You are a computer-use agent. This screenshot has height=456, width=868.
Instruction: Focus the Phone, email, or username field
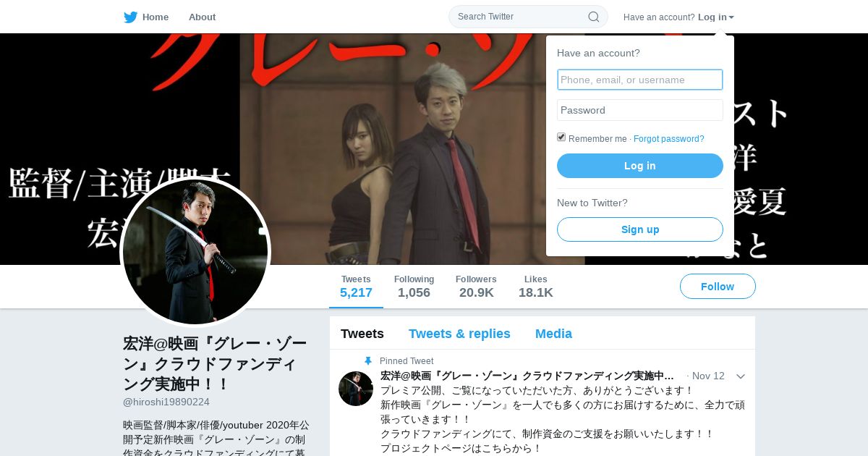(x=640, y=80)
